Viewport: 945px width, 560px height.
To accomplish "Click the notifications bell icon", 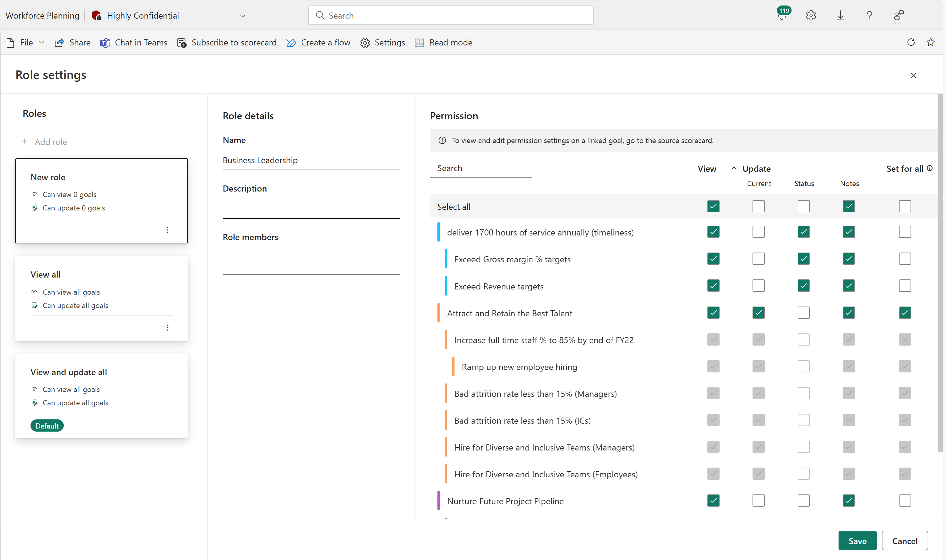I will point(781,15).
